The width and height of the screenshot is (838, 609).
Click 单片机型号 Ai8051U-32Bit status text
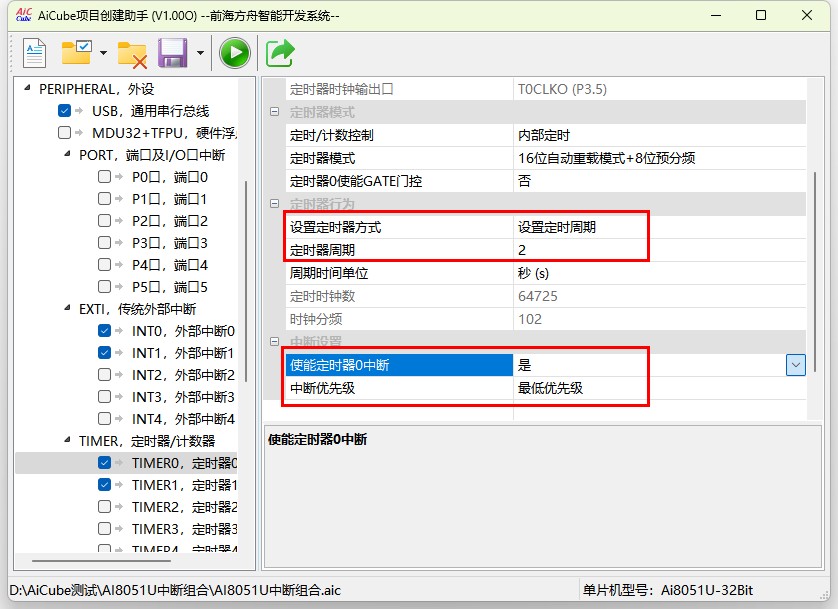[668, 590]
